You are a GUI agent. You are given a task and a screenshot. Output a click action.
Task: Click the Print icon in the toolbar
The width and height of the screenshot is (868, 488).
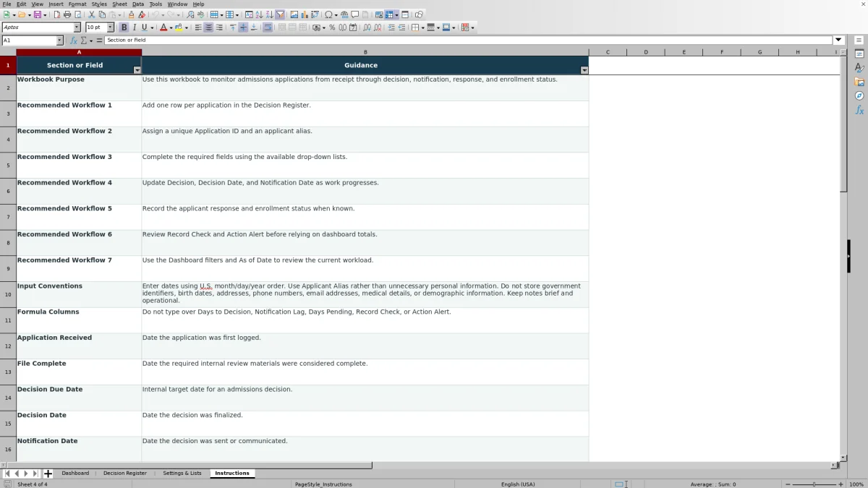(67, 14)
